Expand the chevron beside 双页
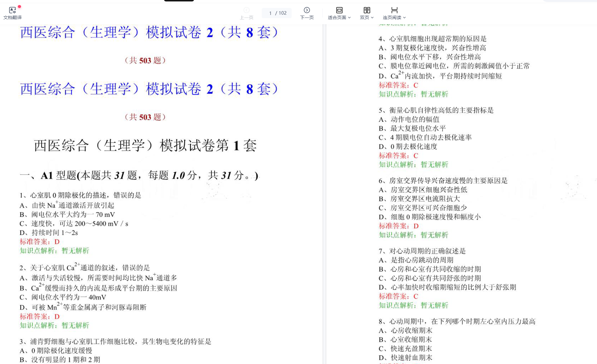 372,18
